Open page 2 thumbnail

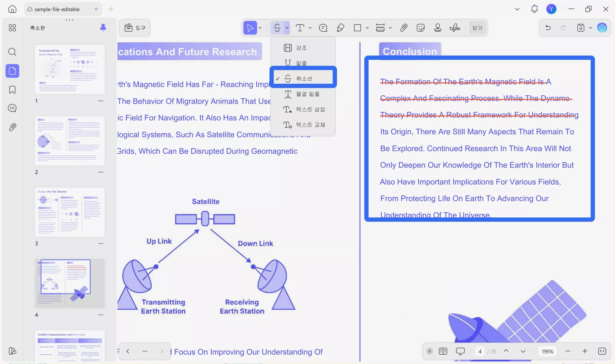[70, 141]
